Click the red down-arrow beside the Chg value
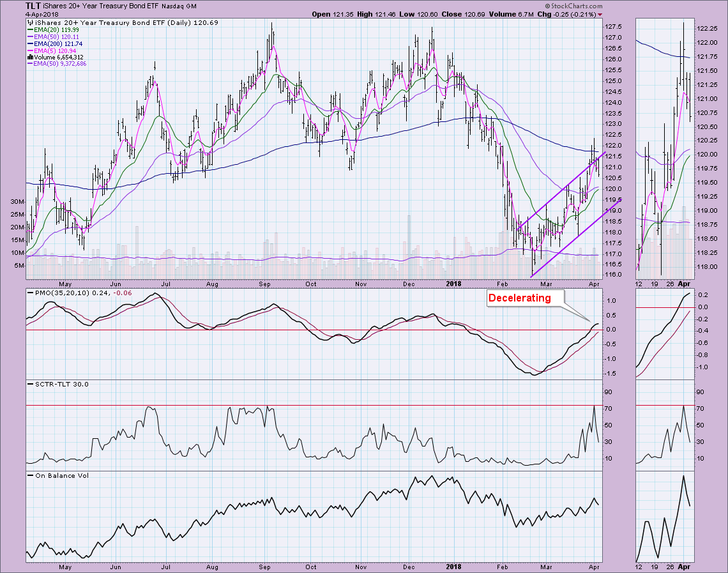Viewport: 728px width, 573px height. (x=600, y=15)
